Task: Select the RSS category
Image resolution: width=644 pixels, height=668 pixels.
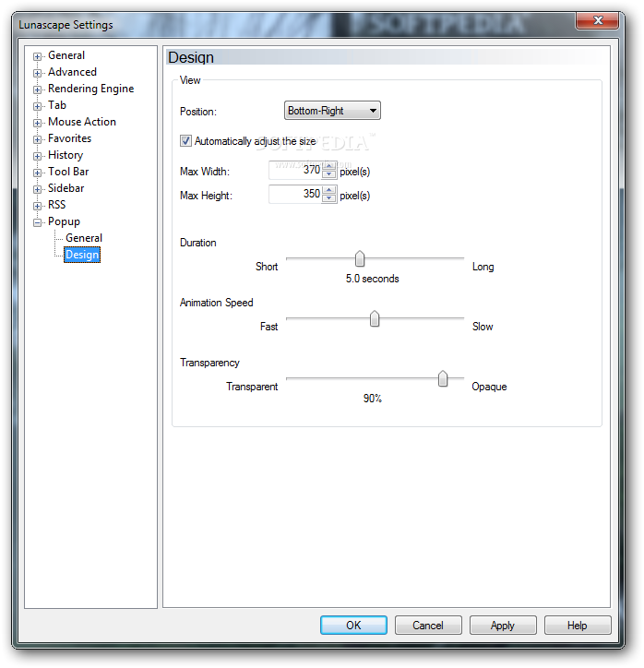Action: [x=56, y=205]
